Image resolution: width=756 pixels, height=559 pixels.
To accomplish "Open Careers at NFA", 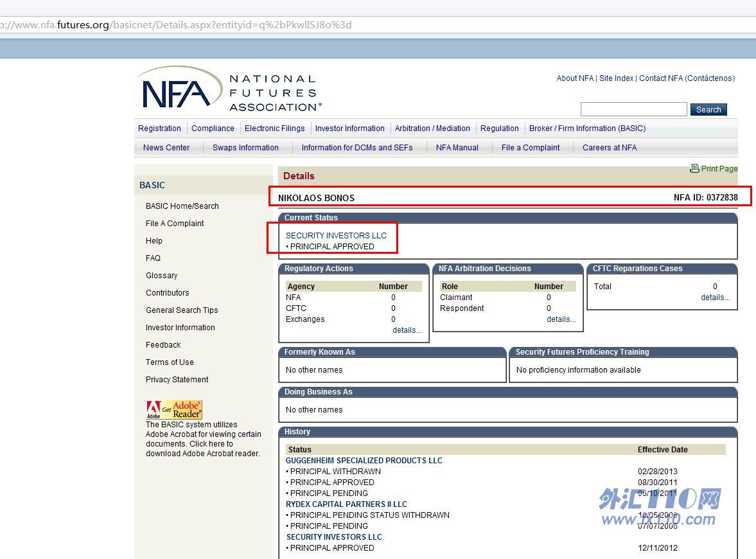I will tap(610, 148).
